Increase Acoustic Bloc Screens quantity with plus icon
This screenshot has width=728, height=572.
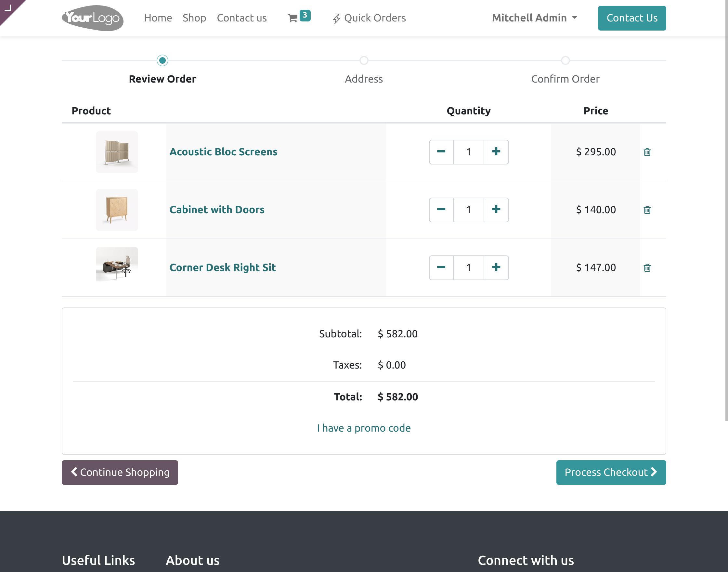click(496, 152)
